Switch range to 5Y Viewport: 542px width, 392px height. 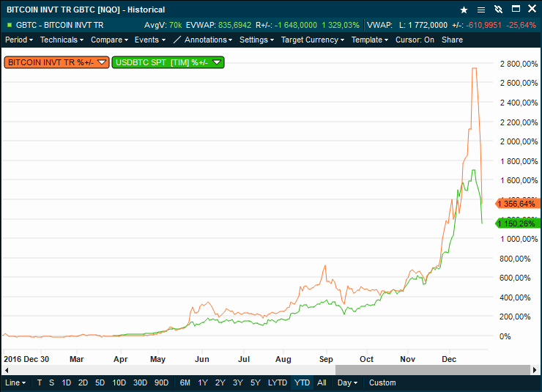coord(256,382)
